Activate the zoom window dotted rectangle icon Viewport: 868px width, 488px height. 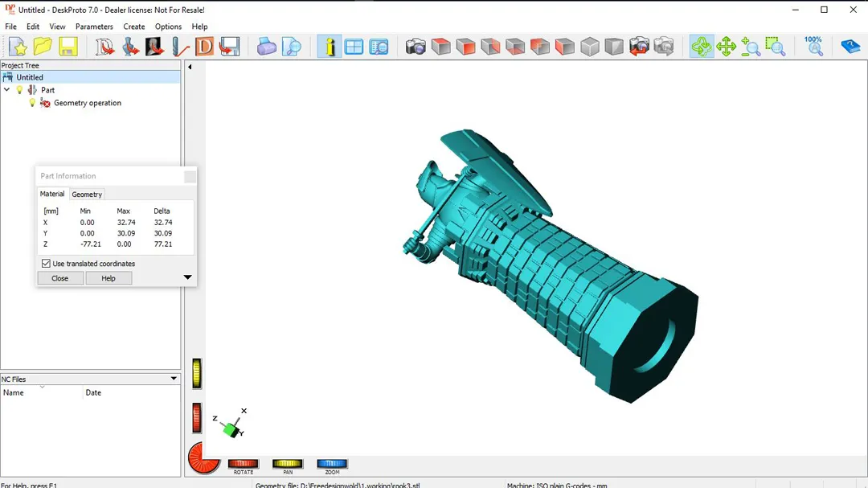pyautogui.click(x=776, y=47)
